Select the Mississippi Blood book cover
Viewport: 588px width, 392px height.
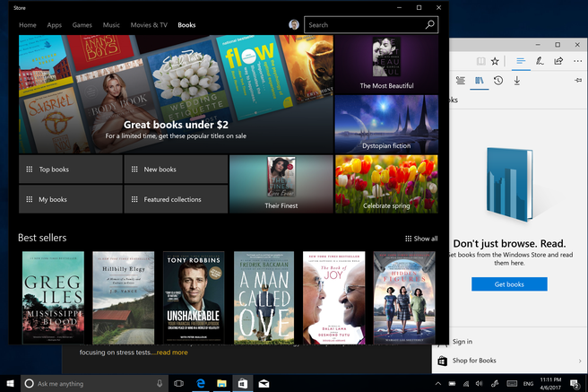point(53,298)
